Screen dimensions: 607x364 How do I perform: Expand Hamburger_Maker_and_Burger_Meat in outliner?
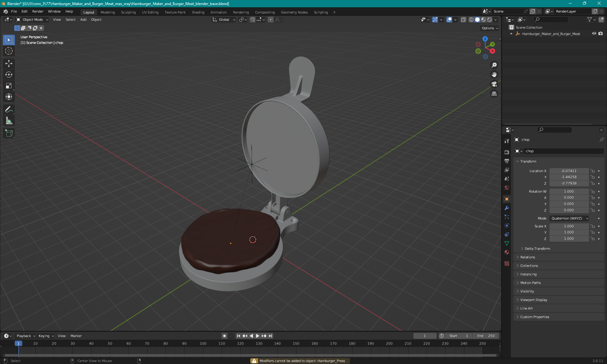click(511, 34)
